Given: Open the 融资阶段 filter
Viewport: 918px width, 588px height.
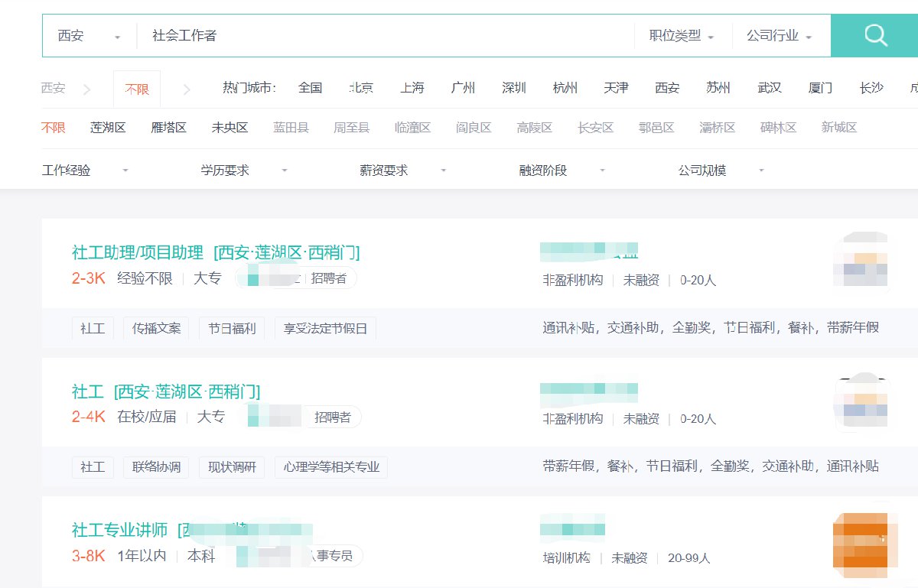Looking at the screenshot, I should coord(562,171).
